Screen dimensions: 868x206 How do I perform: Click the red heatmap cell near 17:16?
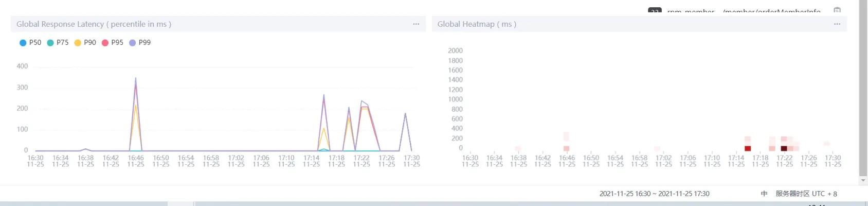[748, 148]
